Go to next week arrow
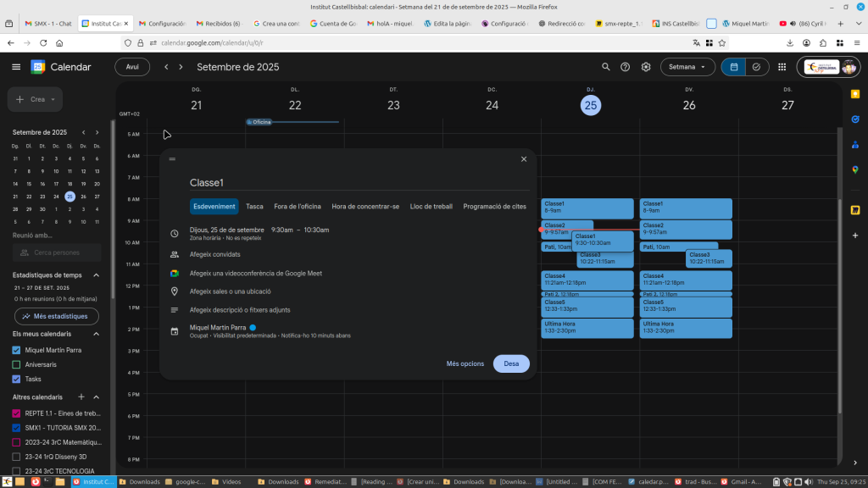Image resolution: width=868 pixels, height=488 pixels. point(181,67)
